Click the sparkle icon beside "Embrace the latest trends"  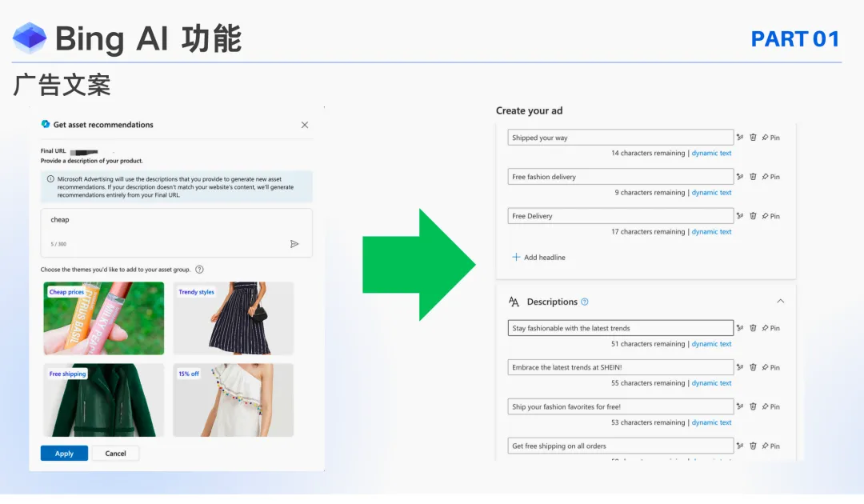pos(740,367)
